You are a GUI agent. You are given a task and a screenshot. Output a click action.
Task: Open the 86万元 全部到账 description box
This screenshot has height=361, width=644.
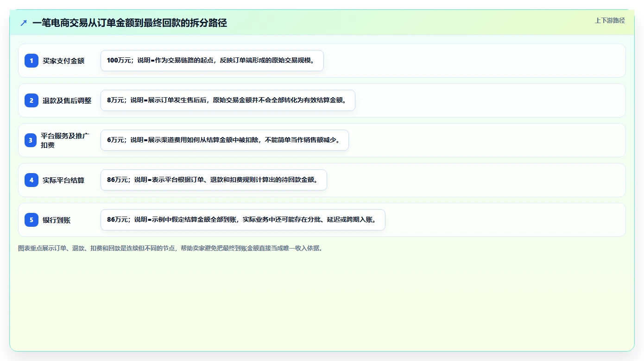(243, 220)
